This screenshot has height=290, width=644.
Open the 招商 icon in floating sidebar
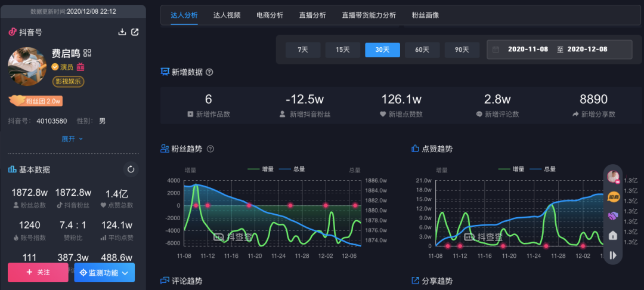613,197
